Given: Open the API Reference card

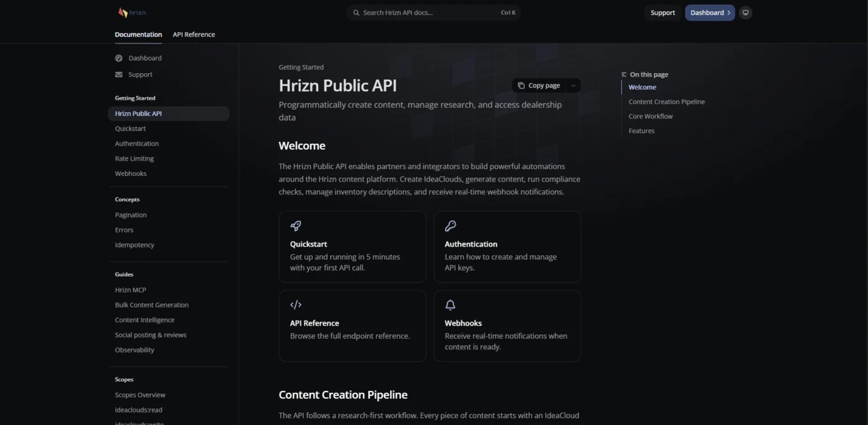Looking at the screenshot, I should click(353, 326).
